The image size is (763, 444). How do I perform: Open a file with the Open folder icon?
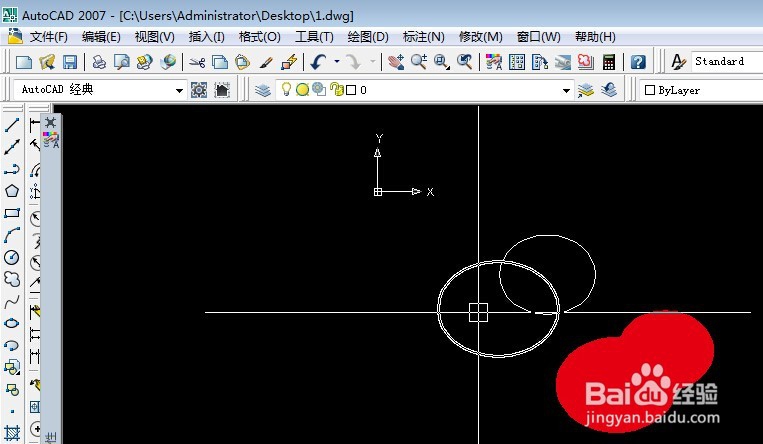[x=47, y=62]
